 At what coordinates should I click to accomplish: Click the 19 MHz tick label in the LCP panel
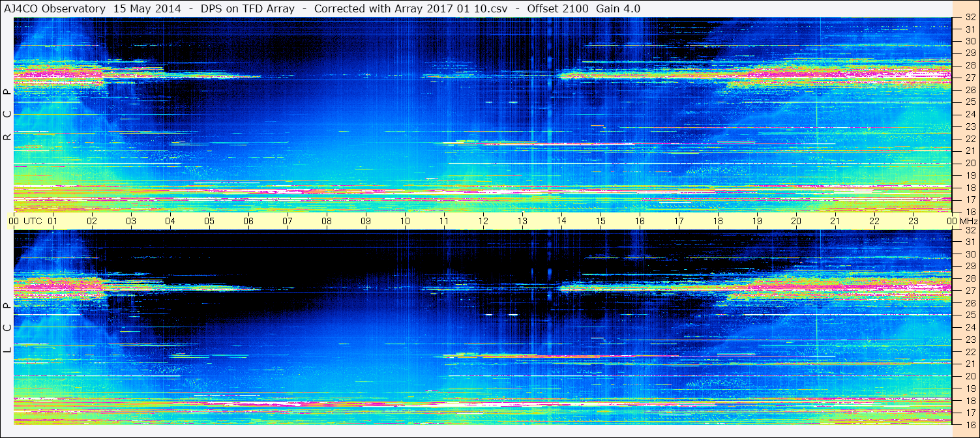click(x=970, y=388)
